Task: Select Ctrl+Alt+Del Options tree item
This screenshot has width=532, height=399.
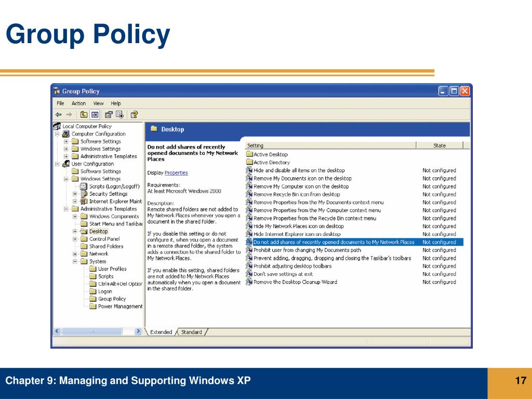Action: pyautogui.click(x=120, y=284)
